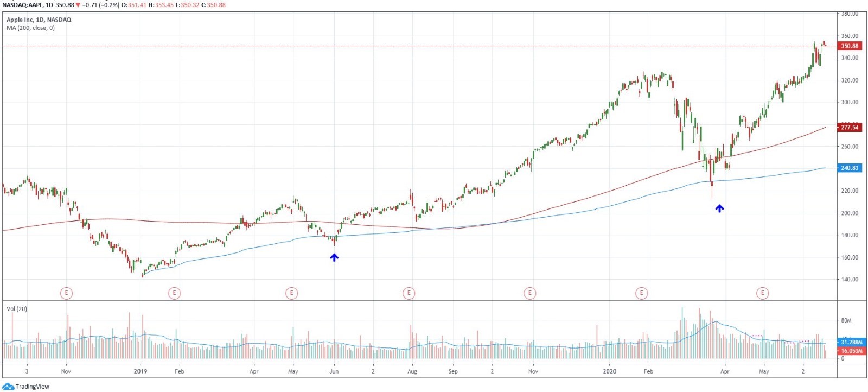Click the 220.00 price axis label
The height and width of the screenshot is (392, 868).
click(x=850, y=191)
